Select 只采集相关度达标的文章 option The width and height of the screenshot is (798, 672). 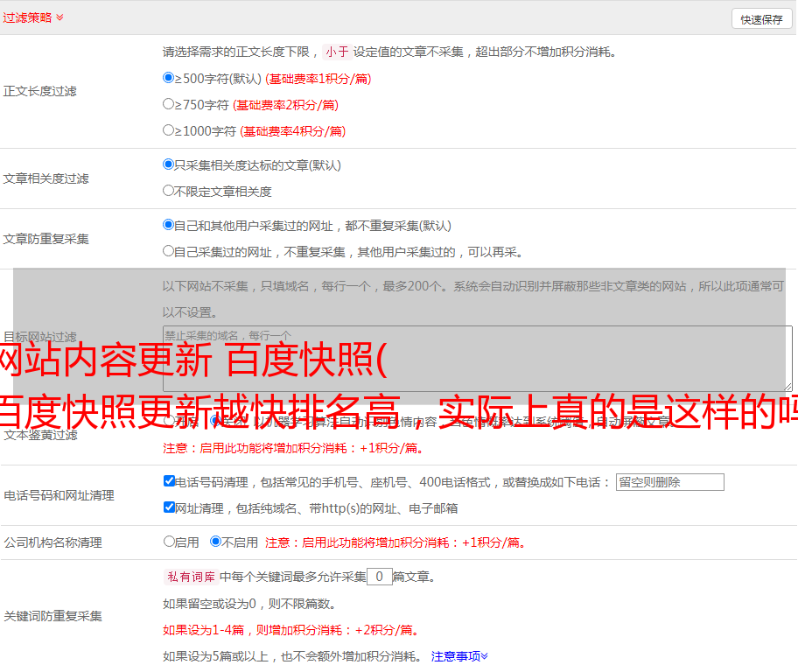click(x=169, y=164)
